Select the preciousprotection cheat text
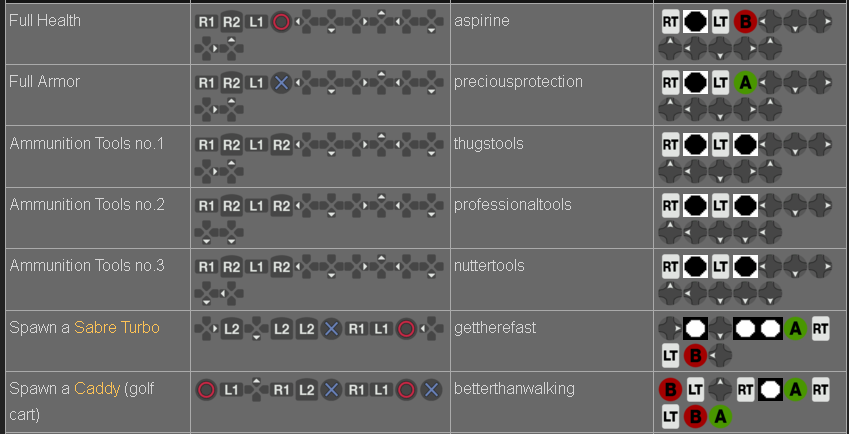The height and width of the screenshot is (434, 849). click(x=518, y=81)
